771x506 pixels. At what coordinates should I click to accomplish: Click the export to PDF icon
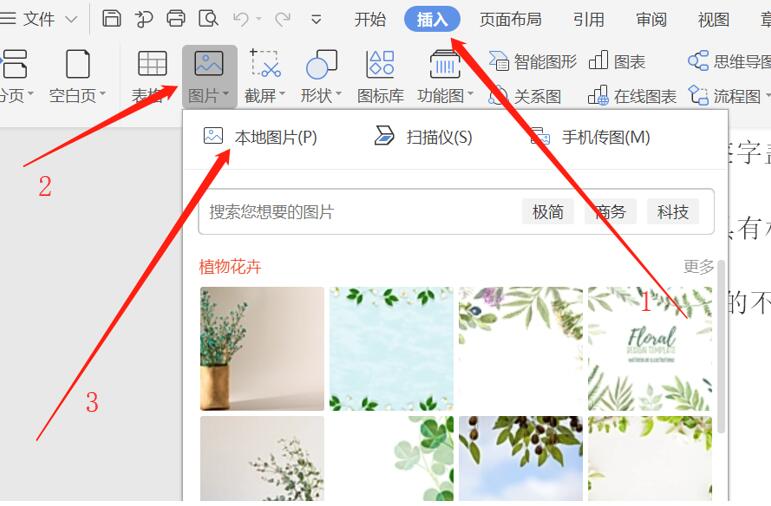point(144,19)
